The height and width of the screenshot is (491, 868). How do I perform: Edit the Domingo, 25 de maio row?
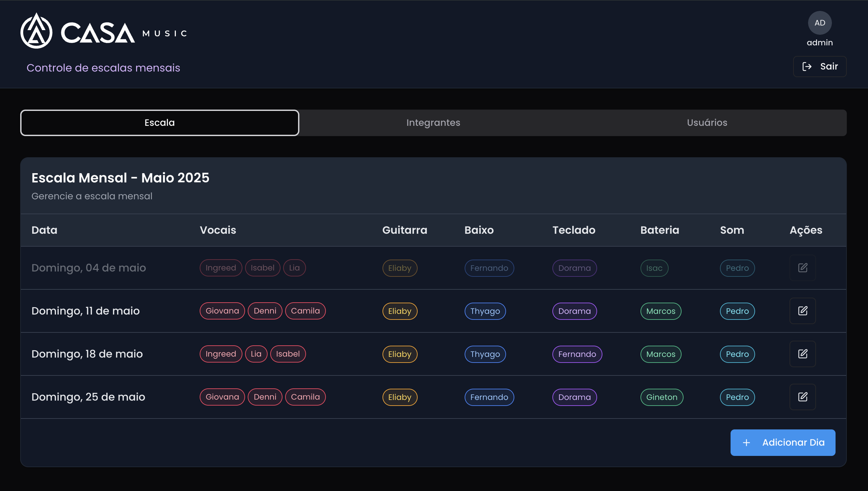[x=802, y=397]
